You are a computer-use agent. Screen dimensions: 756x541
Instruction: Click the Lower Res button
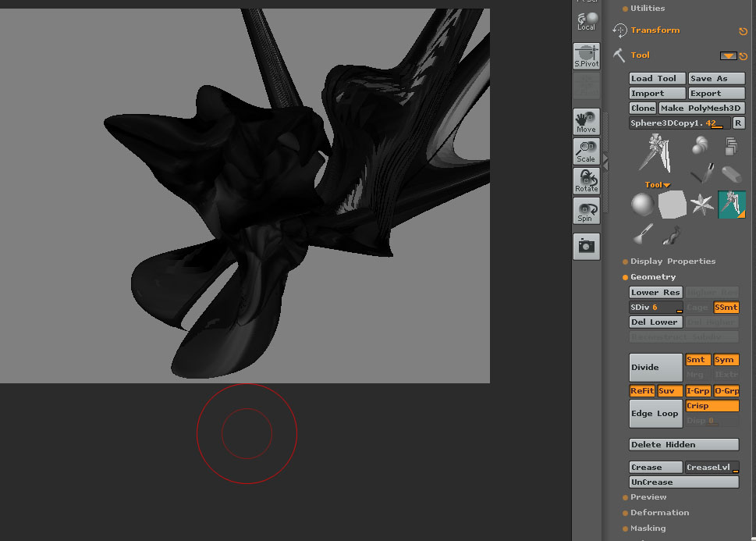pyautogui.click(x=655, y=293)
